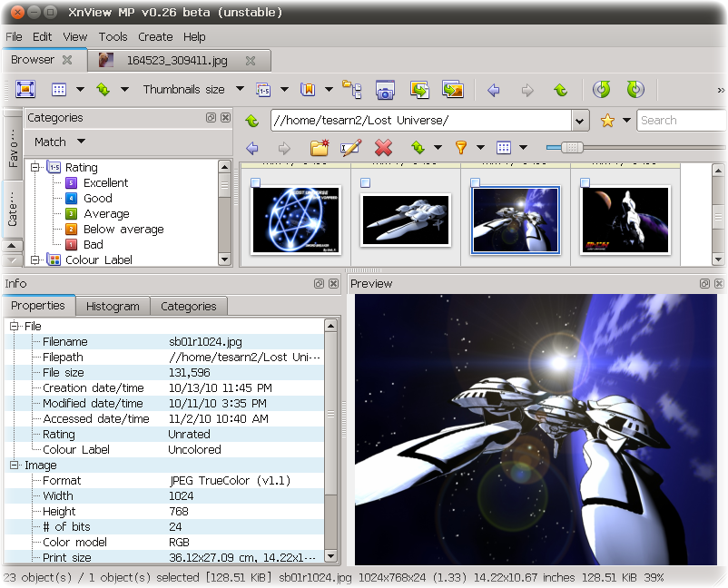
Task: Open the Tools menu
Action: click(113, 37)
